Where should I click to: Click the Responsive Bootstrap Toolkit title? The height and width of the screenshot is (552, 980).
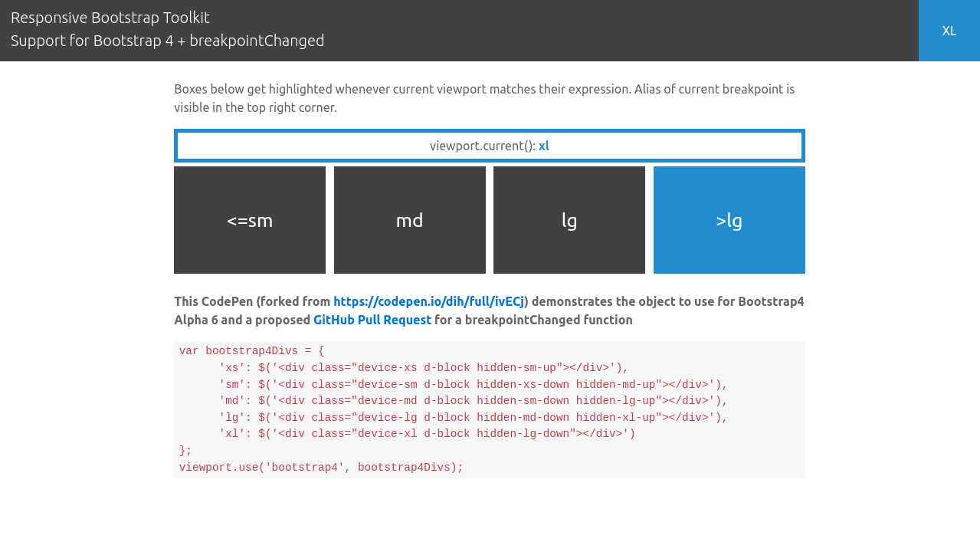[x=110, y=18]
